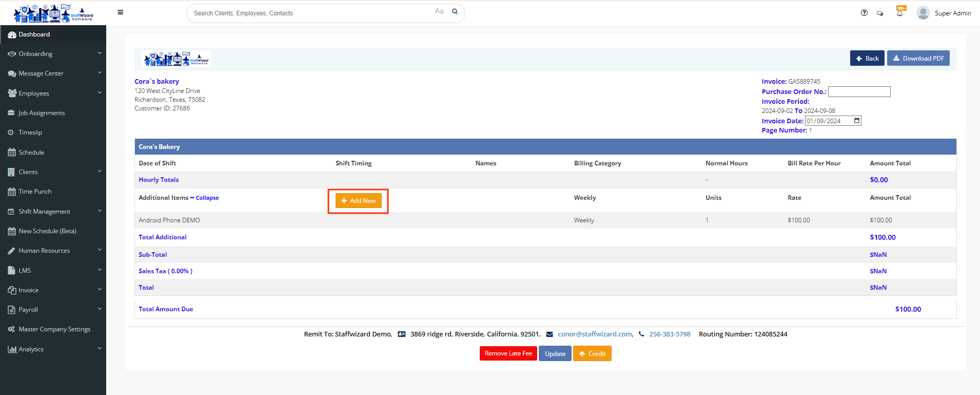Click the Payroll document icon
Screen dimensions: 980x395
[x=11, y=310]
